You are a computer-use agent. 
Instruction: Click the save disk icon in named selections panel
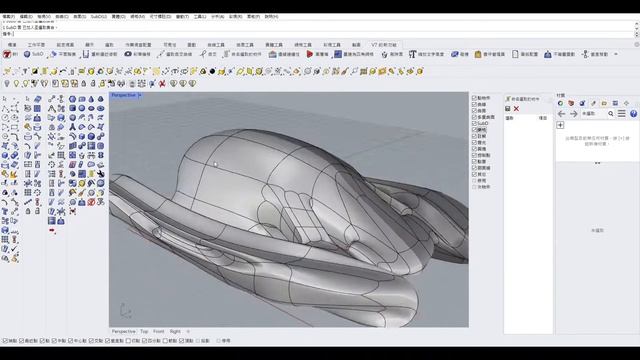[x=508, y=109]
